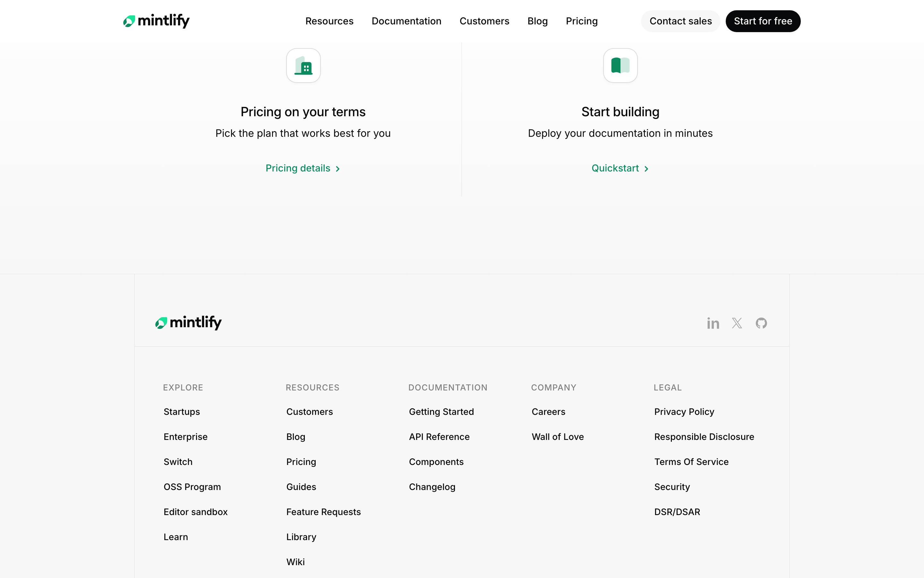Open the Terms Of Service footer link
Viewport: 924px width, 578px height.
coord(691,462)
